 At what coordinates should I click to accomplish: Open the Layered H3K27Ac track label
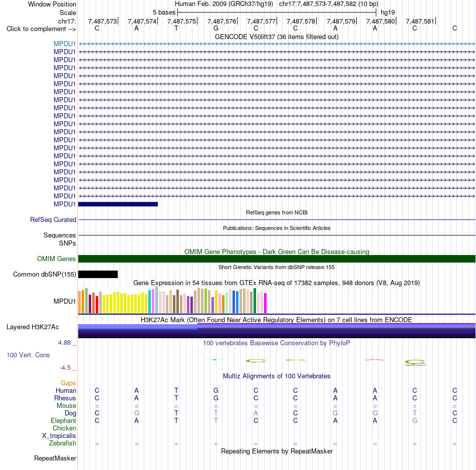33,327
